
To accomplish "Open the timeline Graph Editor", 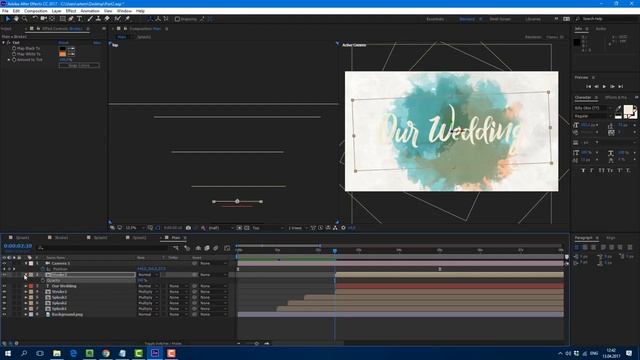I will point(227,248).
